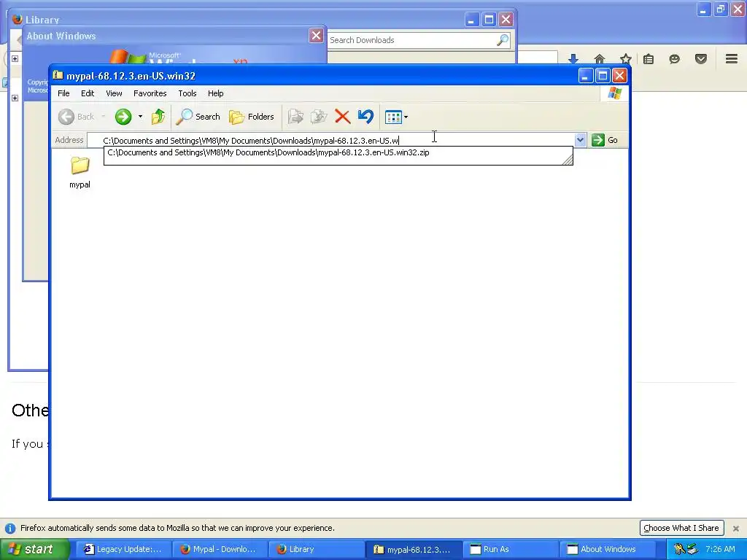
Task: Click the Search Downloads field in Library
Action: click(412, 40)
